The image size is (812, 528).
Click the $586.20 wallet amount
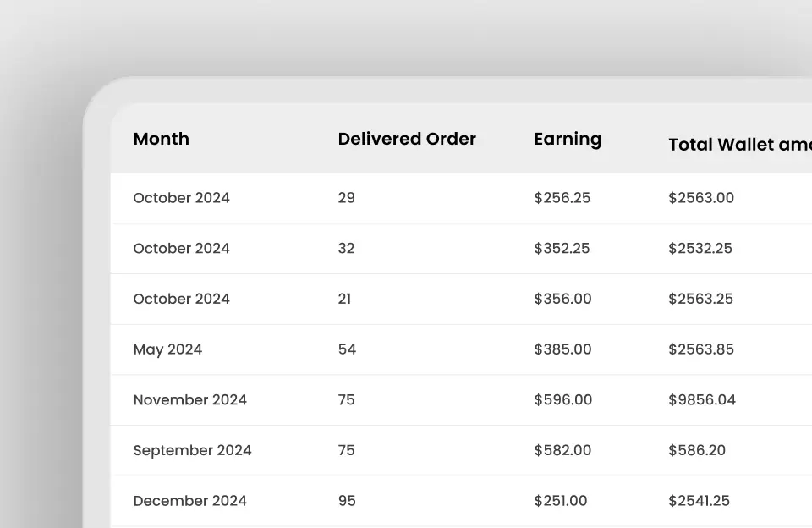click(x=696, y=450)
